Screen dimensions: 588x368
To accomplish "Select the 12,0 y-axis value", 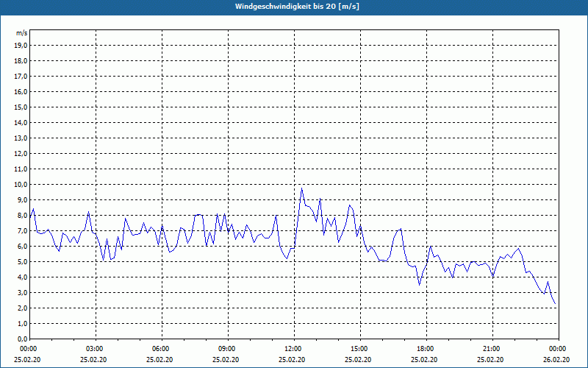I will click(21, 154).
